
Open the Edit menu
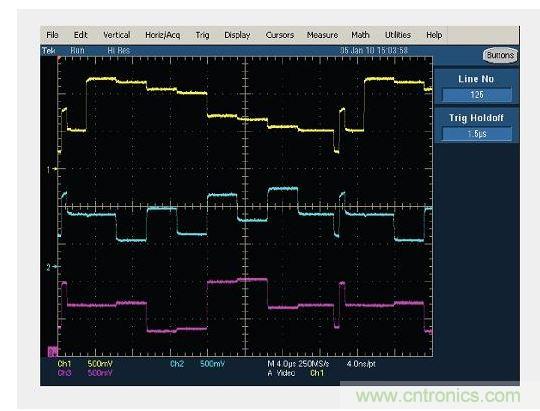81,35
